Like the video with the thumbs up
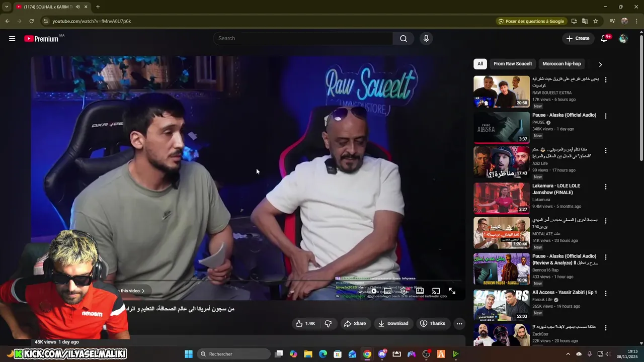This screenshot has width=644, height=362. pos(305,324)
